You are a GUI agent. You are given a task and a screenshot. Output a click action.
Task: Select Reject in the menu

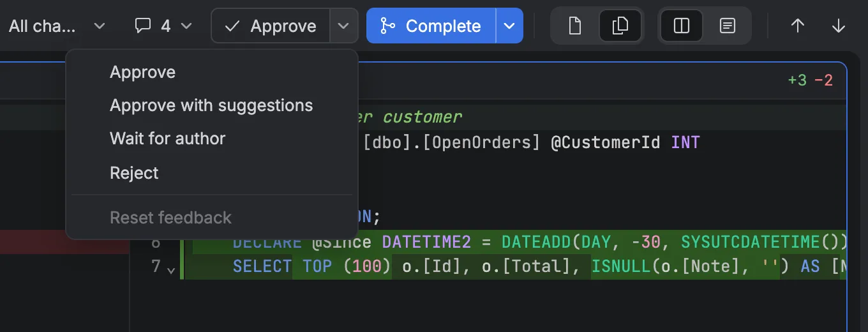(x=212, y=173)
